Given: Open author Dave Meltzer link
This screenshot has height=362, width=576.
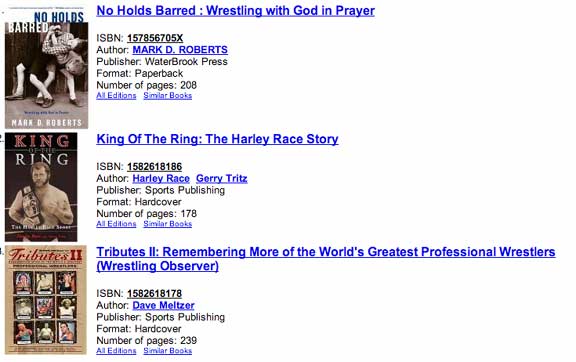Looking at the screenshot, I should [x=163, y=305].
